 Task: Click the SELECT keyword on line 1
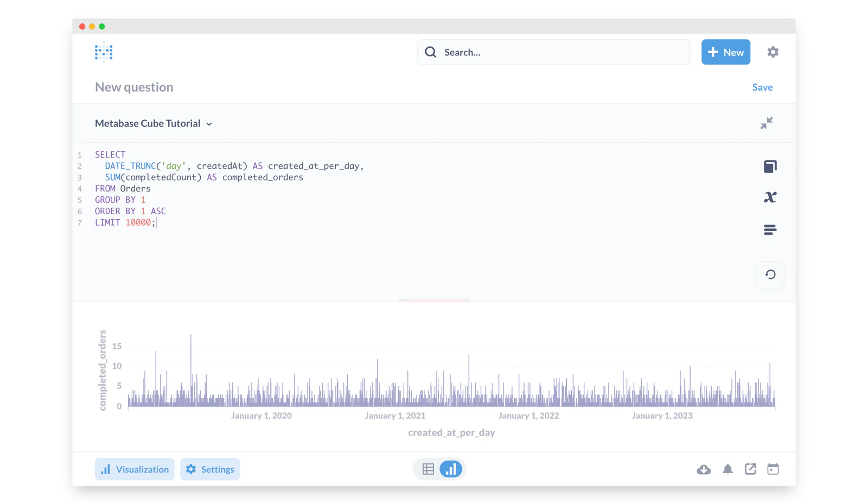point(110,155)
